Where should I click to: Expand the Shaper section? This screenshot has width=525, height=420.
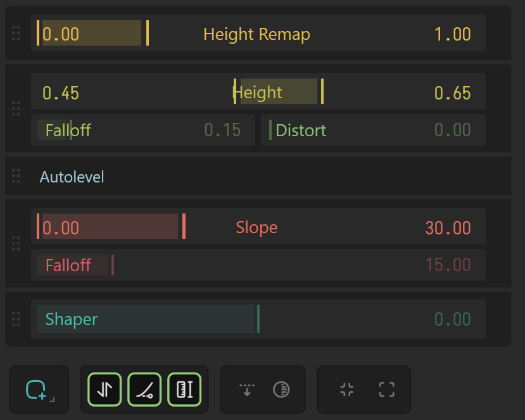[x=16, y=319]
